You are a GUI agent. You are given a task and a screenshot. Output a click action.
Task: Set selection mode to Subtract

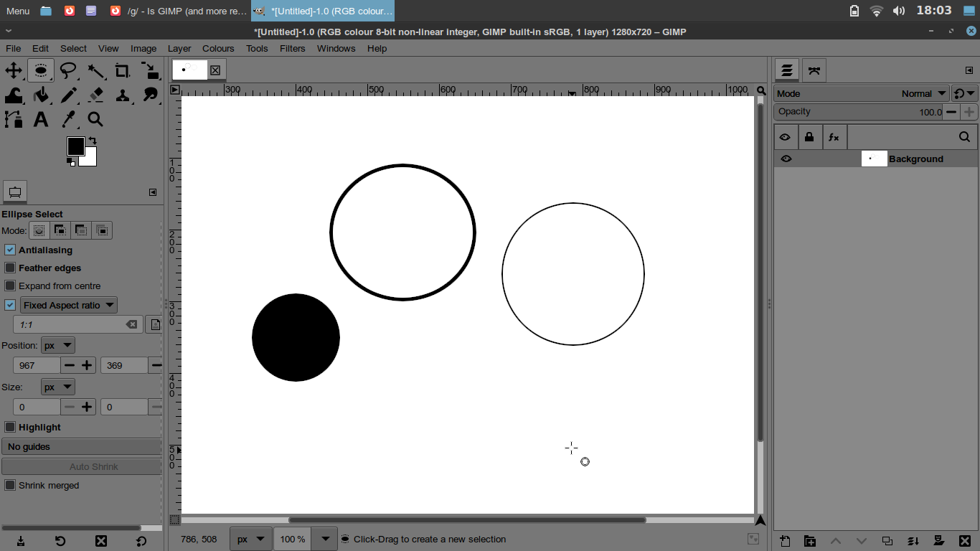pyautogui.click(x=81, y=230)
